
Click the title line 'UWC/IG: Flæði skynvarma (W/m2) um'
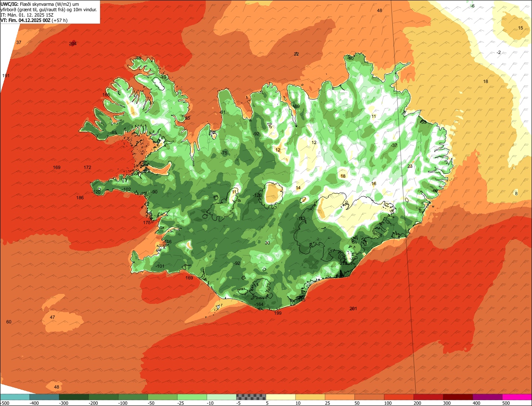pyautogui.click(x=40, y=4)
